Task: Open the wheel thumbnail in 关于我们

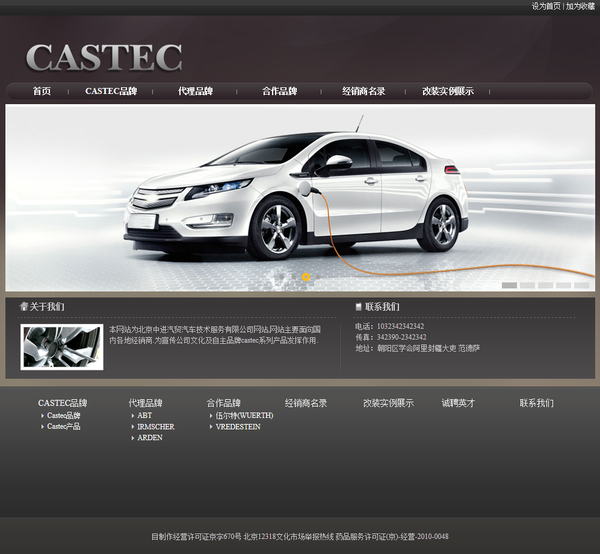Action: [x=62, y=347]
